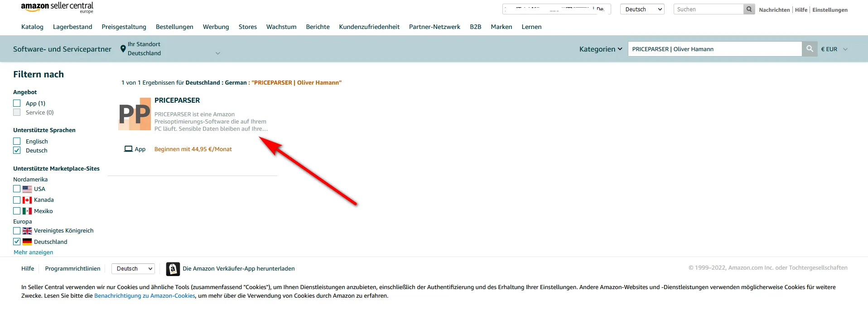The width and height of the screenshot is (868, 309).
Task: Open the Bestellungen menu
Action: pos(174,27)
